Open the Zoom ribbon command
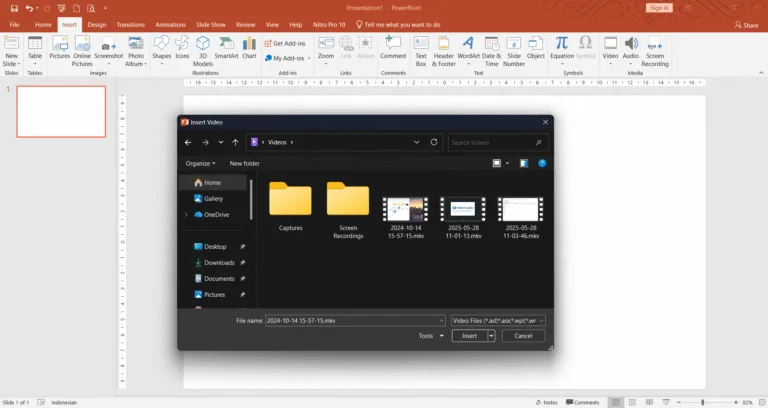768x408 pixels. [326, 51]
